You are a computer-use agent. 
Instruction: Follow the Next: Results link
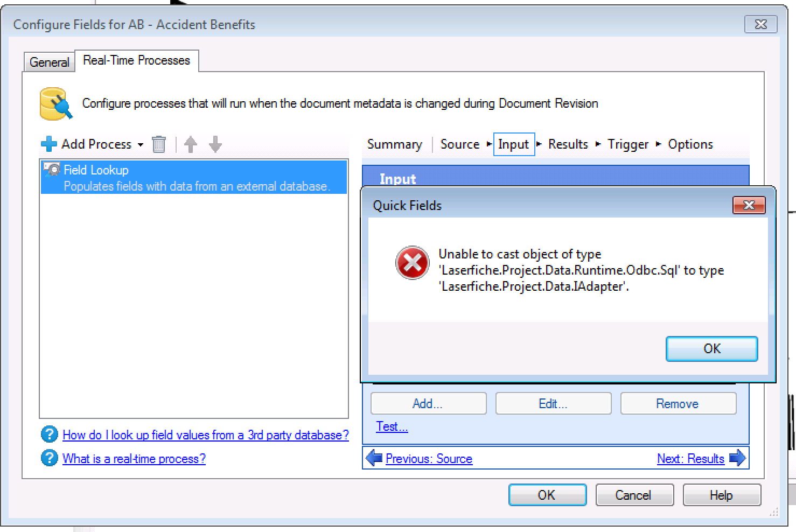690,458
